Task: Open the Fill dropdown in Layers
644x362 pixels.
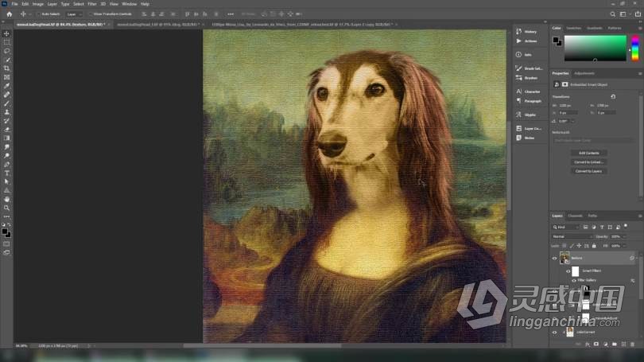Action: click(624, 246)
